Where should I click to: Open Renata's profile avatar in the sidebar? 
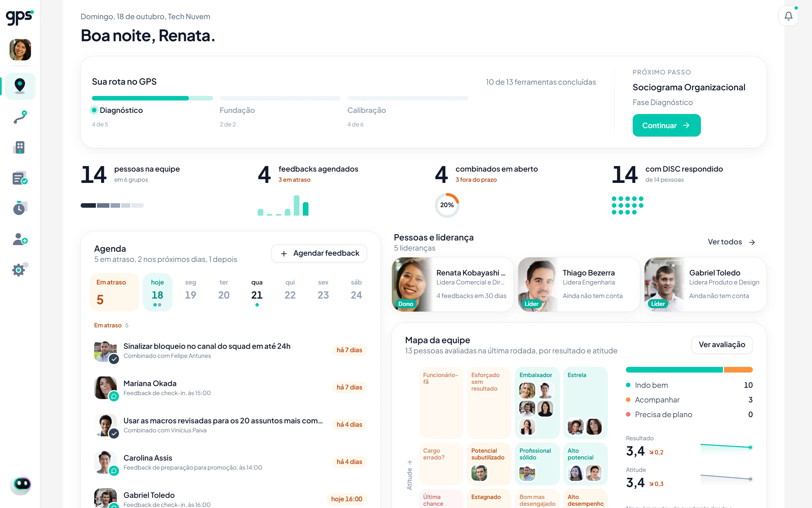click(20, 50)
